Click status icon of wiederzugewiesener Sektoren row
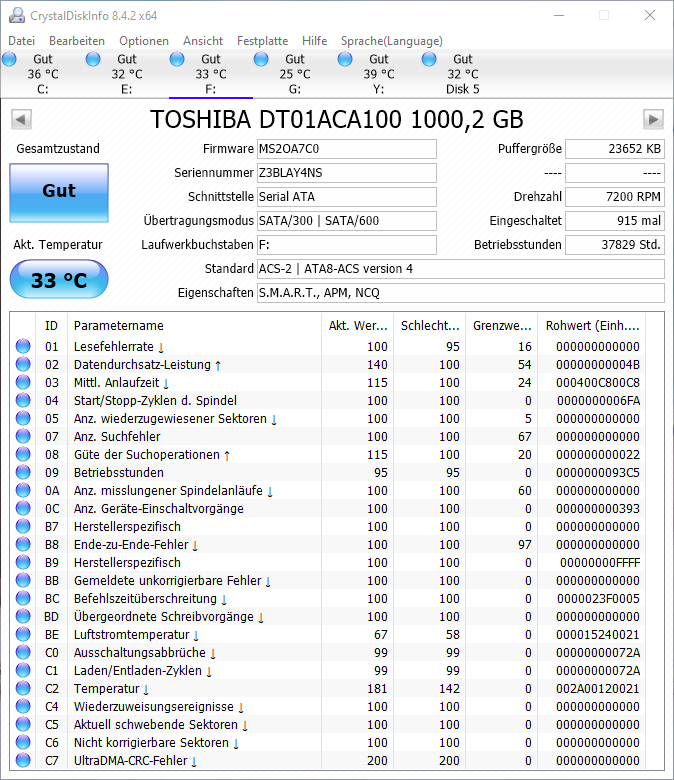Viewport: 674px width, 780px height. tap(23, 418)
